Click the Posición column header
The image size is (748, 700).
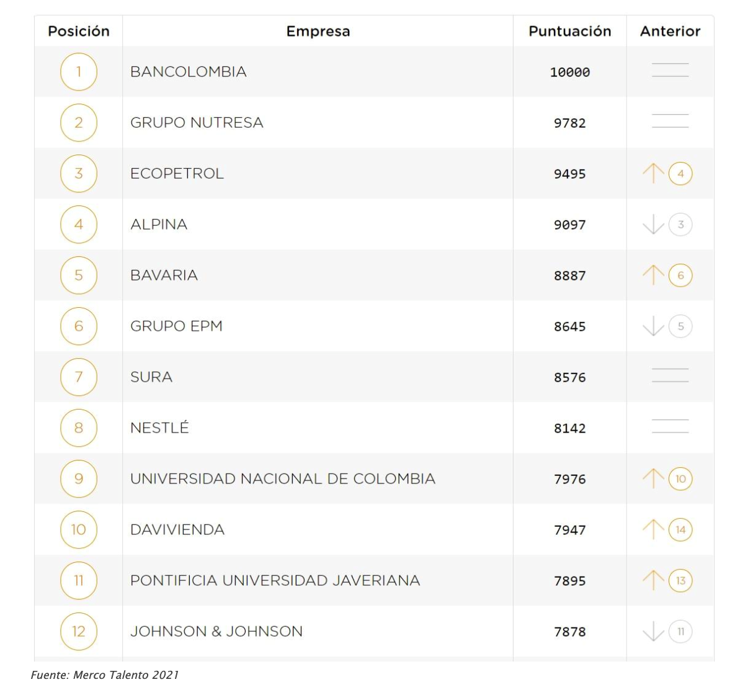click(79, 31)
